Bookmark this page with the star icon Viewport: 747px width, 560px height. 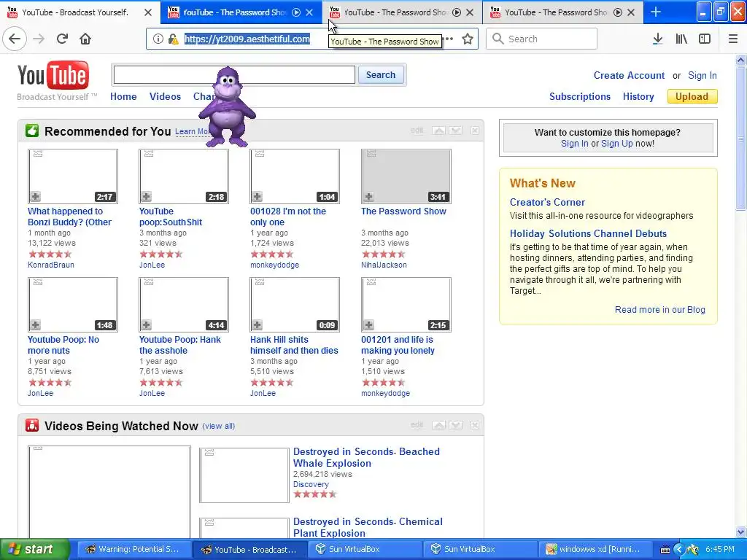pyautogui.click(x=468, y=39)
